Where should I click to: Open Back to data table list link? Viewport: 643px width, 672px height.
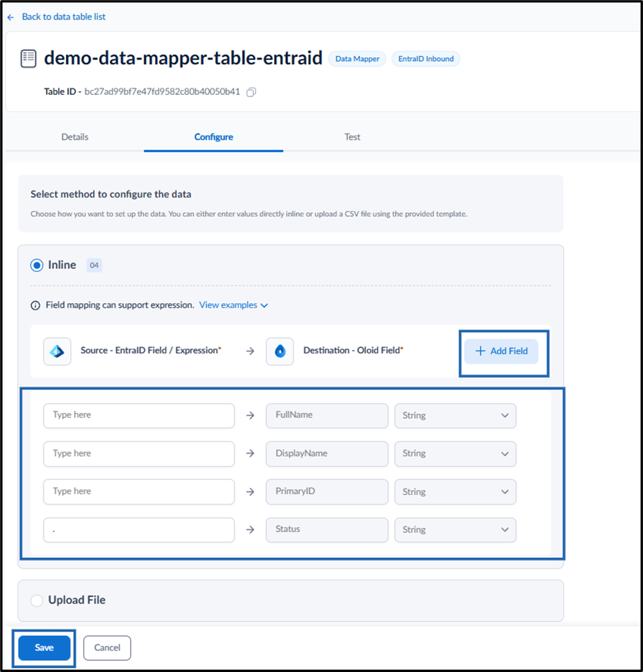[63, 17]
